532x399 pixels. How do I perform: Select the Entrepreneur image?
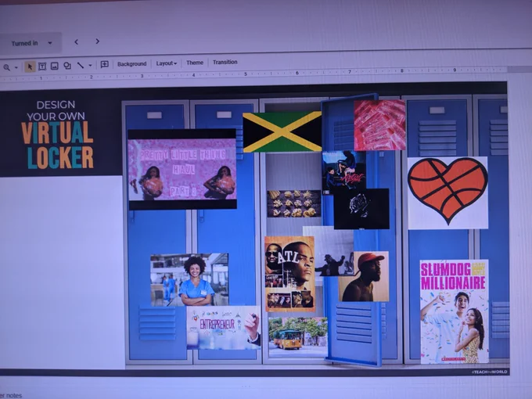coord(224,327)
